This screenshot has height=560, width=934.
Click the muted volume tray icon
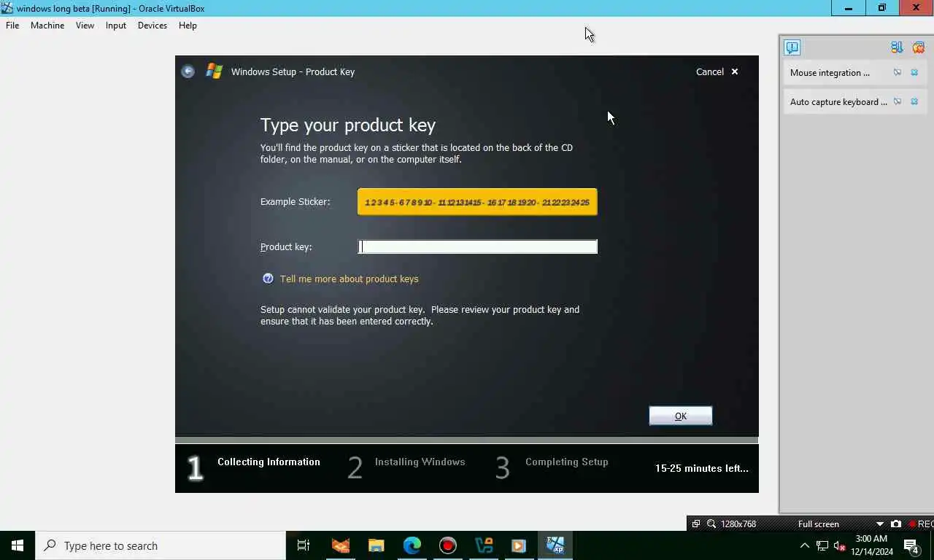(840, 545)
